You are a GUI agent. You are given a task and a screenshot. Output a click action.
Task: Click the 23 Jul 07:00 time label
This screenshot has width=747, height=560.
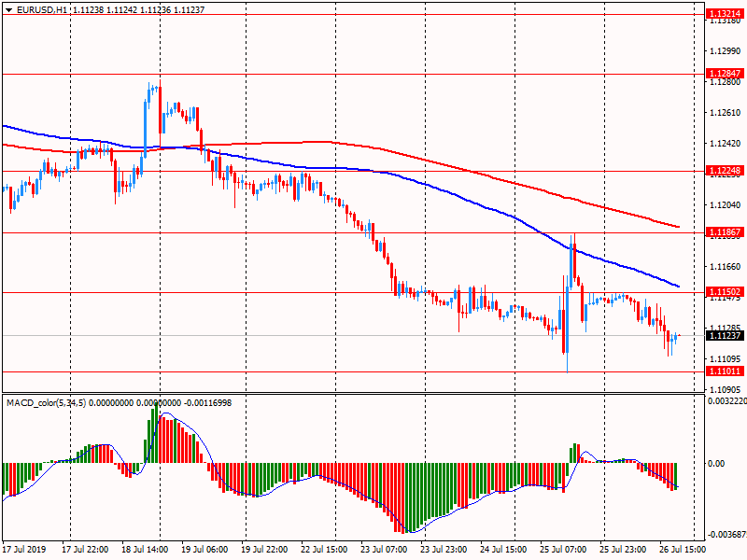[x=384, y=549]
